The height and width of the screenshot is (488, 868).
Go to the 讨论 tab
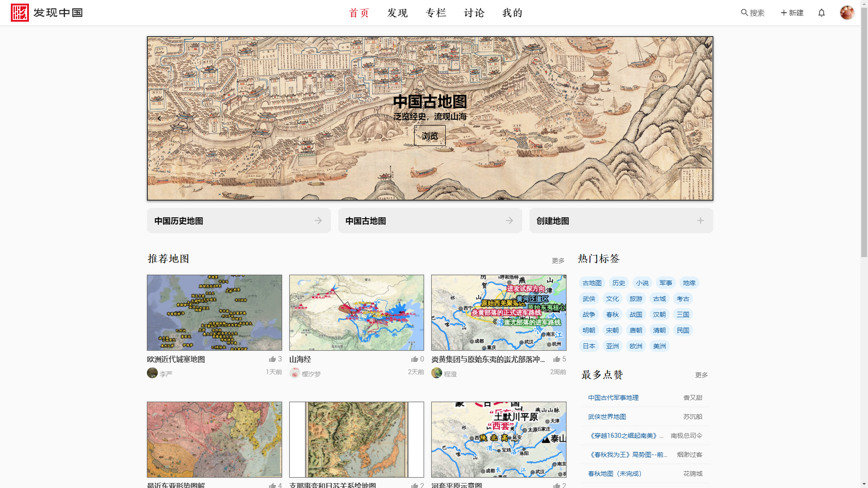tap(474, 13)
